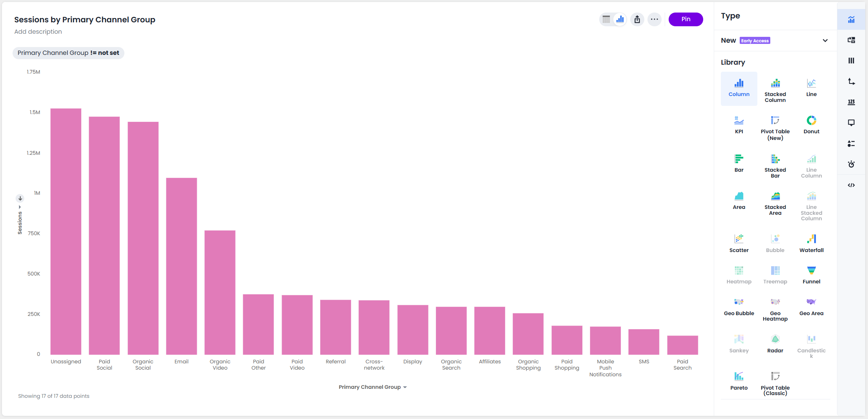Click the Unassigned pink bar
Screen dimensions: 868x419
[x=66, y=232]
